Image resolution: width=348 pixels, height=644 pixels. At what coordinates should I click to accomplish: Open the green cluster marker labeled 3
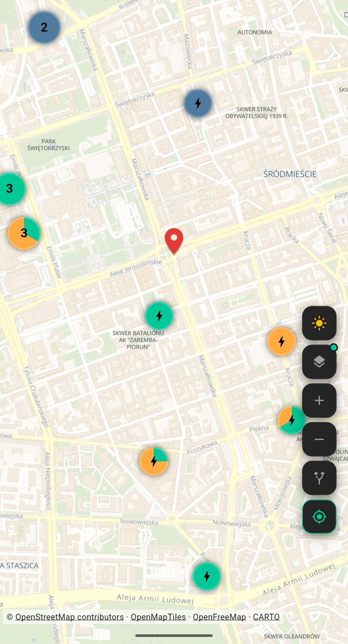[x=9, y=189]
